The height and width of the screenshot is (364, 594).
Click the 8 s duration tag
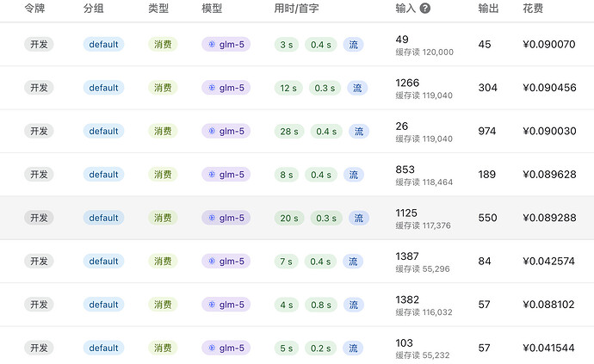tap(287, 175)
